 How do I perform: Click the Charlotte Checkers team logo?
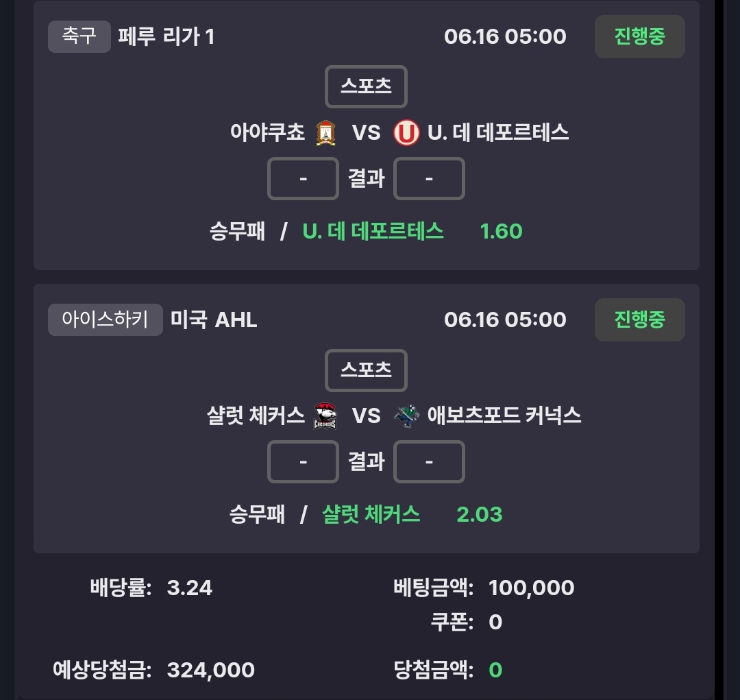[325, 415]
